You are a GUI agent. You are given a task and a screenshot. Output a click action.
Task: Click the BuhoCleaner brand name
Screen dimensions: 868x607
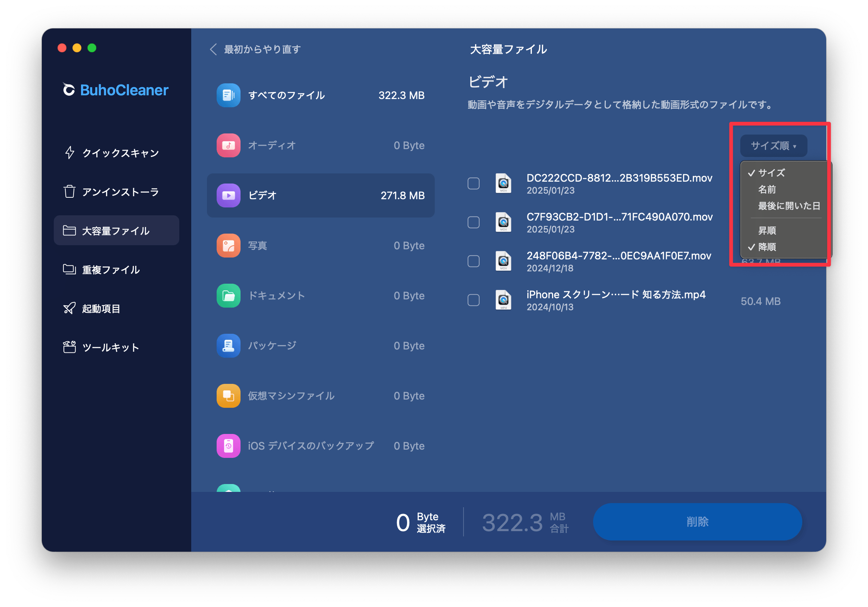(x=124, y=90)
